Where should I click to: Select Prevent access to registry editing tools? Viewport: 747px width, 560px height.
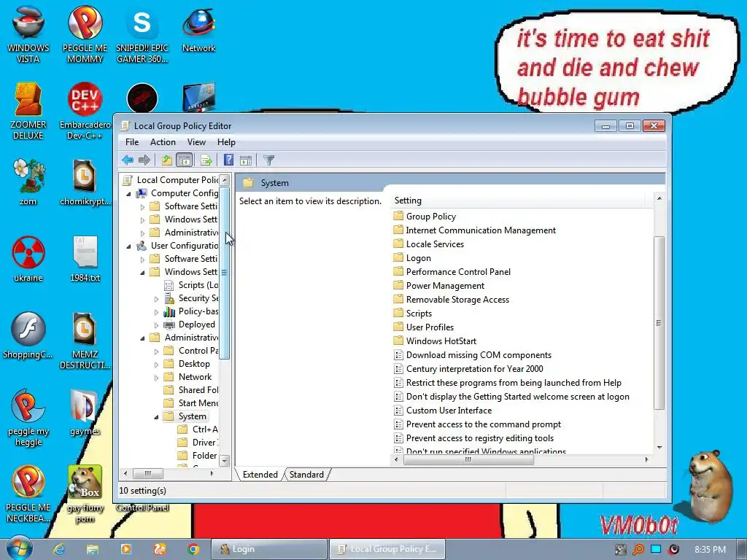coord(474,438)
